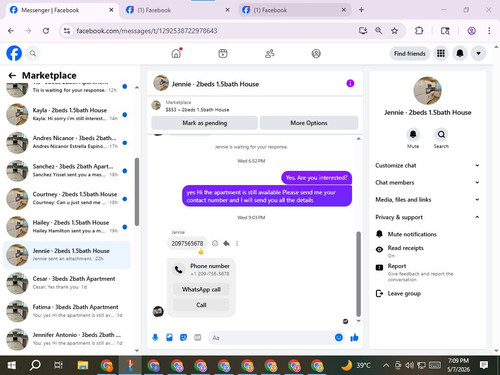This screenshot has height=375, width=500.
Task: Open Hailey - 2beds 1.5bath House chat
Action: pos(67,227)
